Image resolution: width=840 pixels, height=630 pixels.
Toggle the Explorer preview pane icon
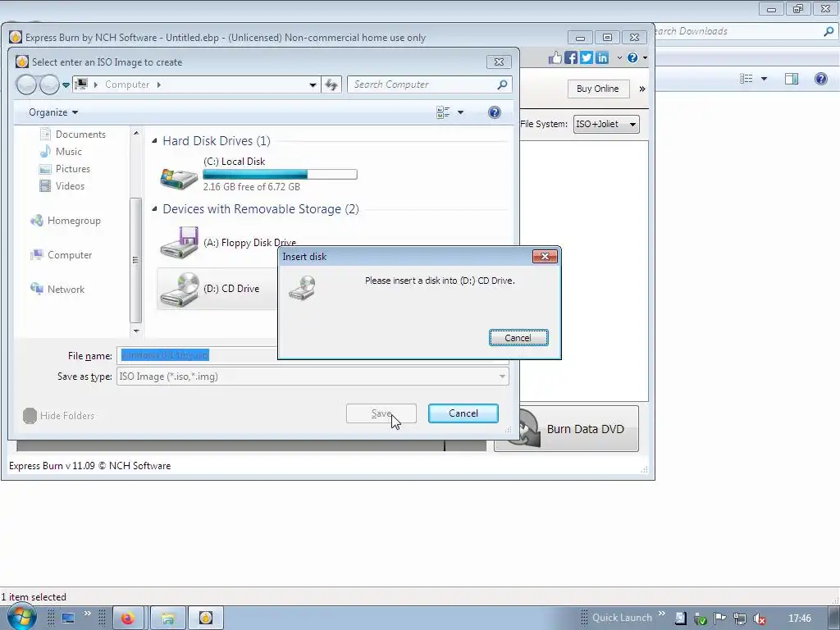click(x=792, y=79)
